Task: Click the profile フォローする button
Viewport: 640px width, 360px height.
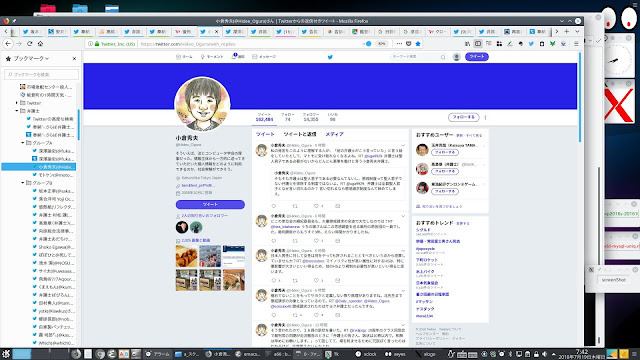Action: click(x=463, y=117)
